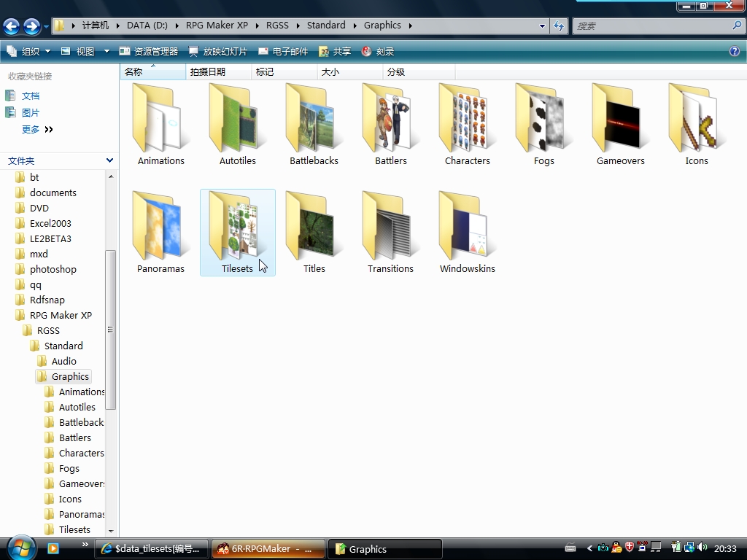Expand the address bar history dropdown
This screenshot has width=747, height=560.
pyautogui.click(x=542, y=26)
